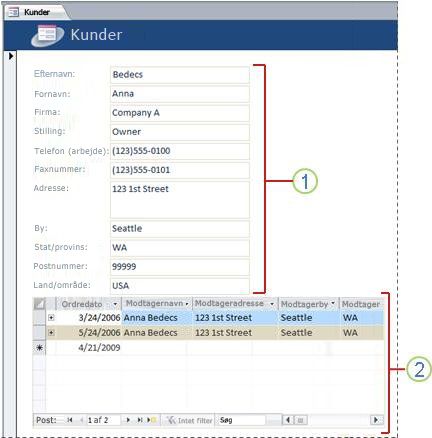This screenshot has height=438, width=432.
Task: Click the 5/24/2006 order date cell
Action: tap(89, 333)
